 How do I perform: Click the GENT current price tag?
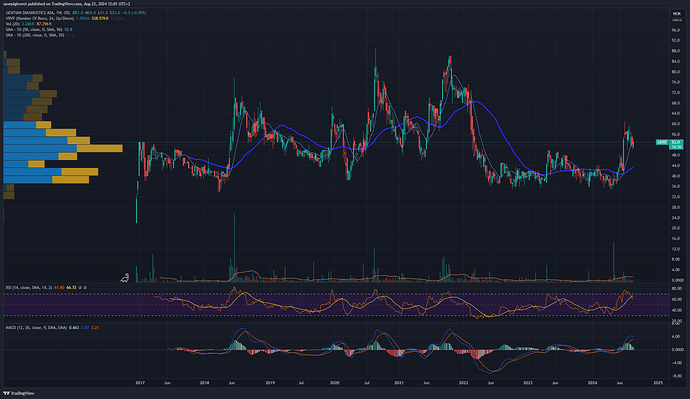669,143
